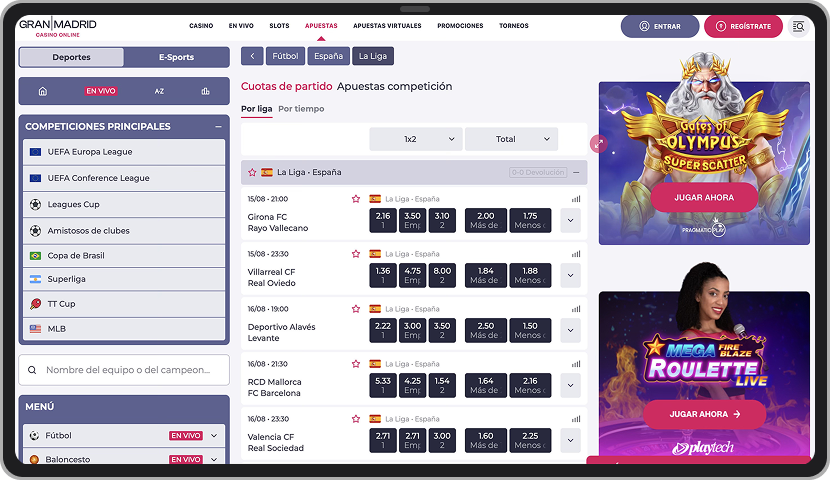The height and width of the screenshot is (480, 830).
Task: Favorite the La Liga - España league star
Action: (x=252, y=172)
